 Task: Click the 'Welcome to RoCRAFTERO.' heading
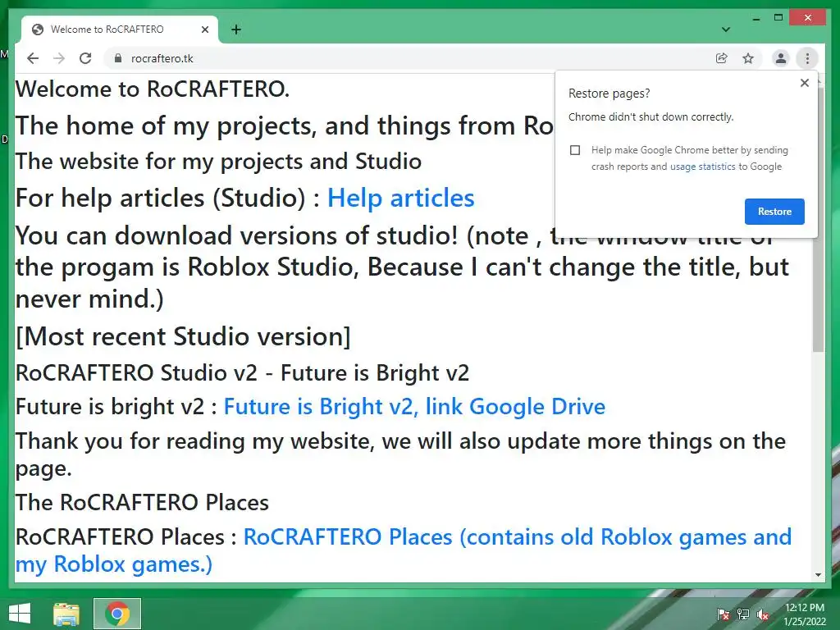pos(153,89)
